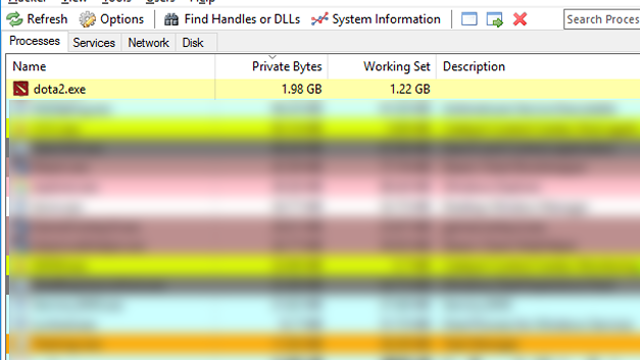Open System Information graph icon
Image resolution: width=640 pixels, height=360 pixels.
320,19
